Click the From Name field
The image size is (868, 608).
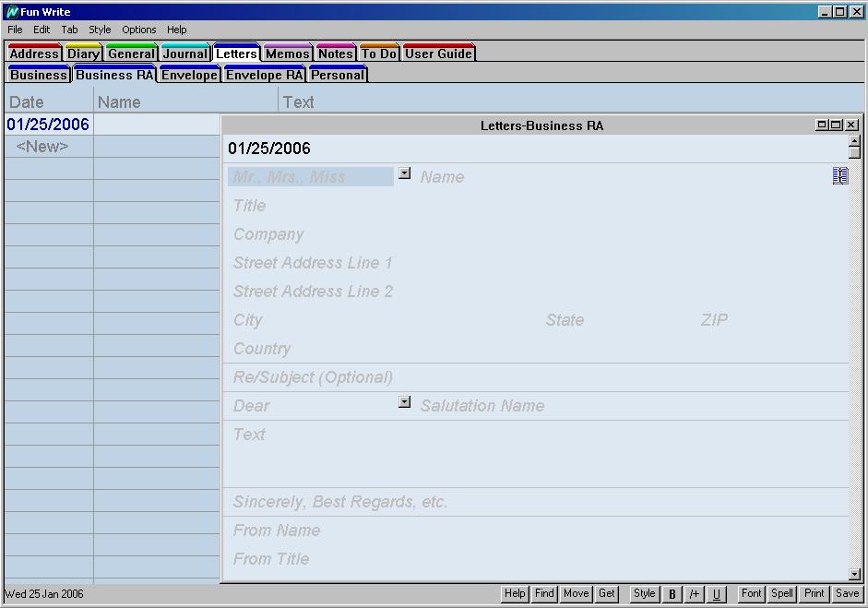click(x=535, y=531)
